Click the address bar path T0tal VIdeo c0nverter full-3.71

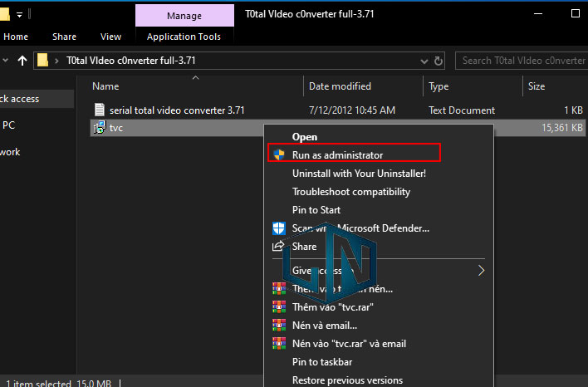[x=131, y=61]
